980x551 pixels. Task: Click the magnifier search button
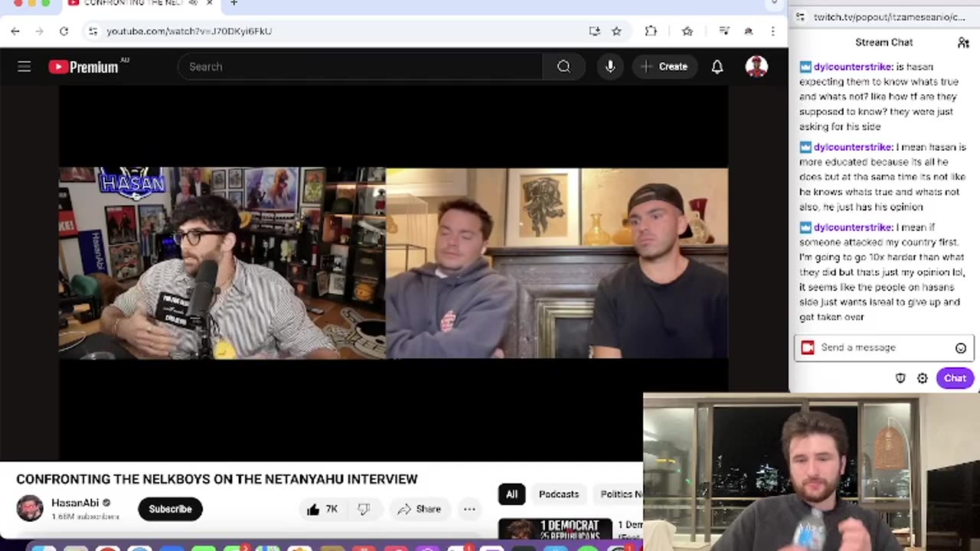pos(563,67)
